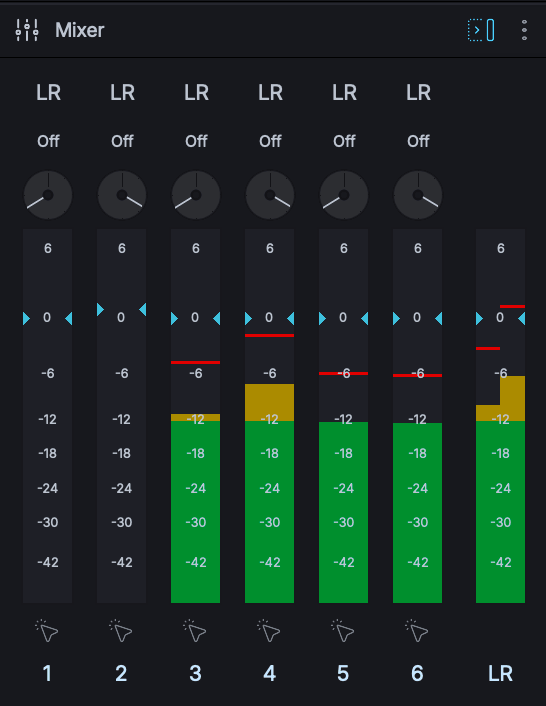546x706 pixels.
Task: Select channel 6 number label
Action: click(x=417, y=674)
